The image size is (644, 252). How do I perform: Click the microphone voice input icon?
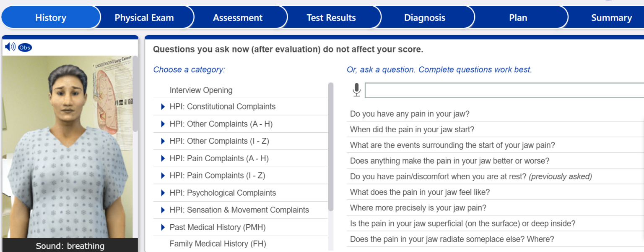coord(356,90)
